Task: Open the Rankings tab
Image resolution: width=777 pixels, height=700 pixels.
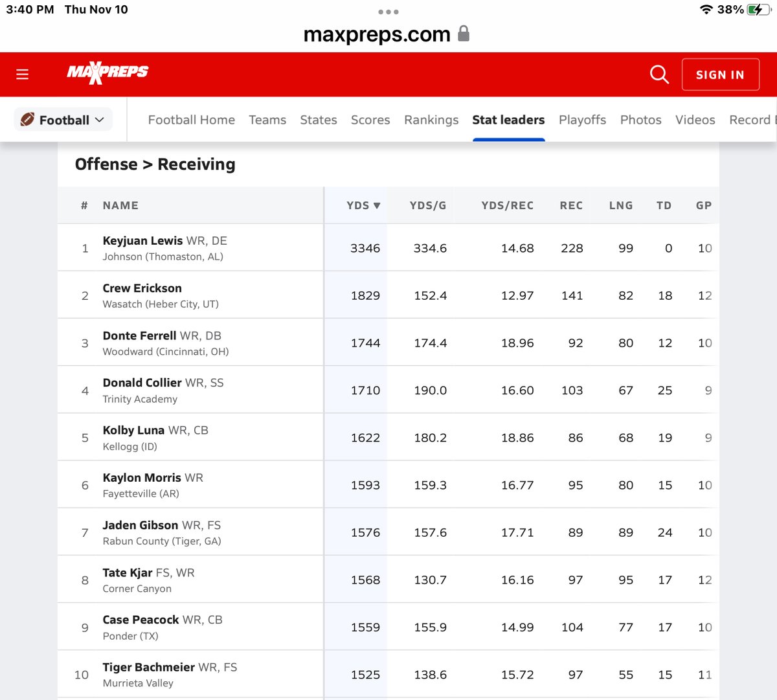Action: [x=431, y=120]
